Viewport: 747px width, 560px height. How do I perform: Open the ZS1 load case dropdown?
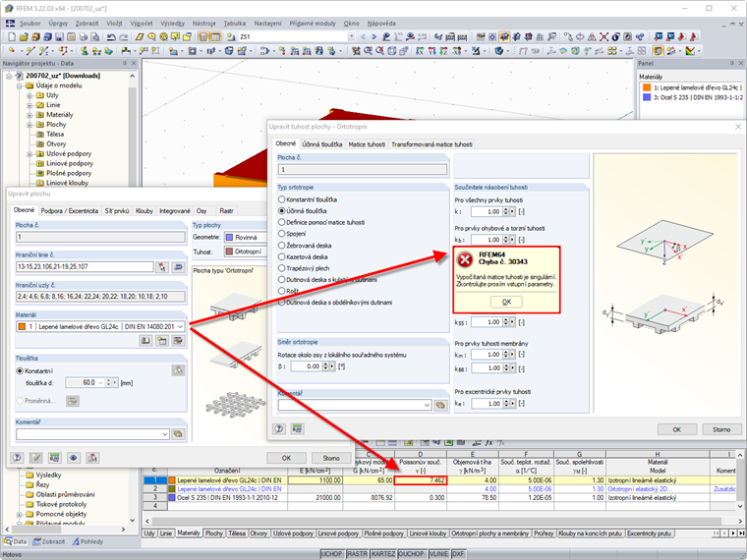351,36
